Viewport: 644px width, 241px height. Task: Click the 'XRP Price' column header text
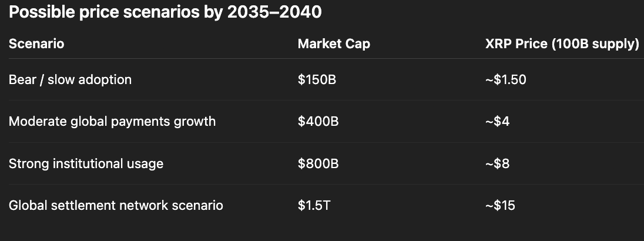[514, 43]
